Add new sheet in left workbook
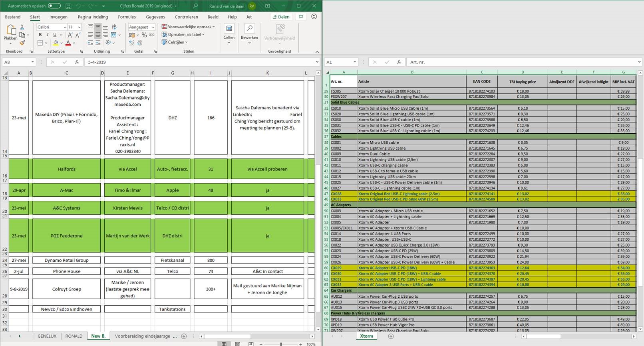Screen dimensions: 644x346 pyautogui.click(x=184, y=336)
